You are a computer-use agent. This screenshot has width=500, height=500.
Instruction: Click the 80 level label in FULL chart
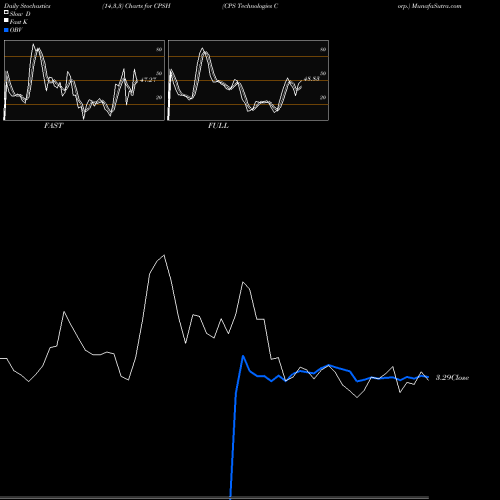point(323,49)
